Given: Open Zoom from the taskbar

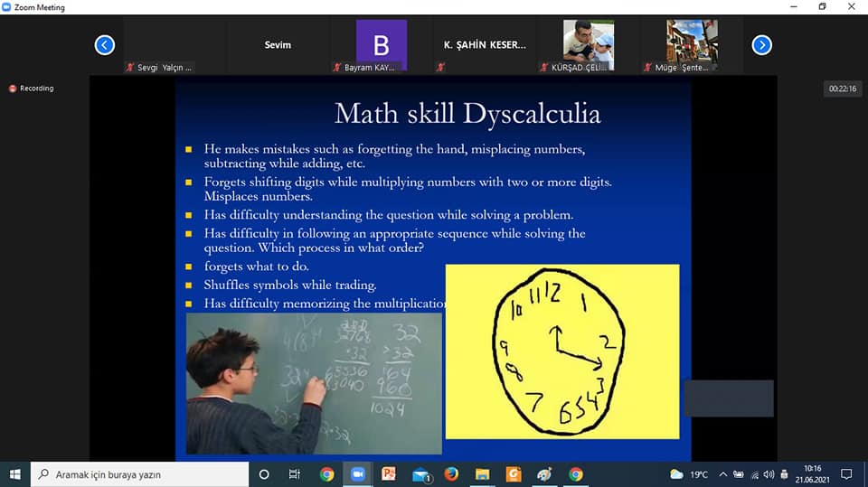Looking at the screenshot, I should coord(356,474).
